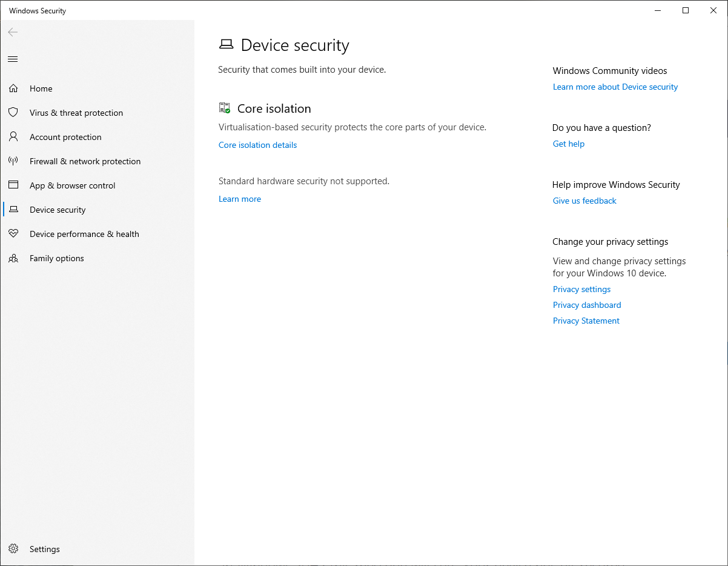
Task: Click the laptop icon beside the Device security heading
Action: 226,45
